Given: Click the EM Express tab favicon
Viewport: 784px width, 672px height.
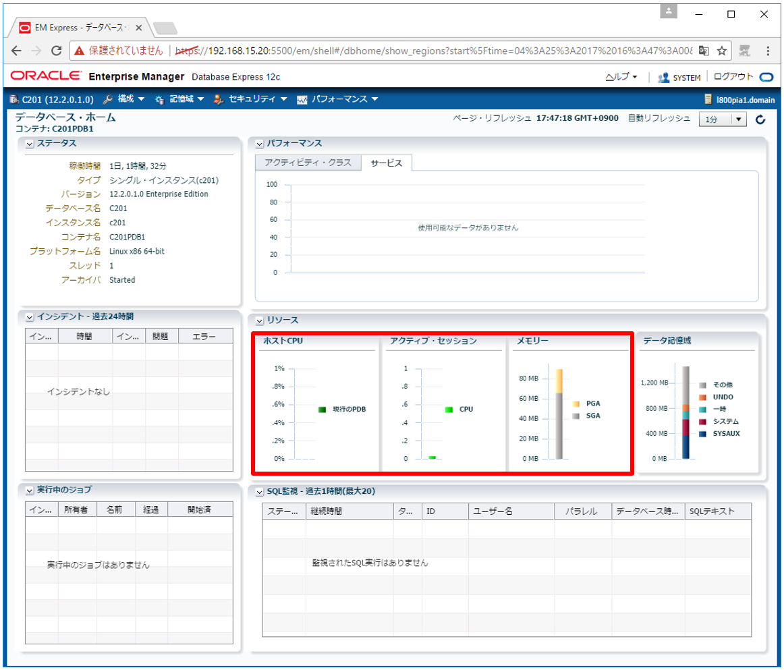Looking at the screenshot, I should pyautogui.click(x=24, y=28).
